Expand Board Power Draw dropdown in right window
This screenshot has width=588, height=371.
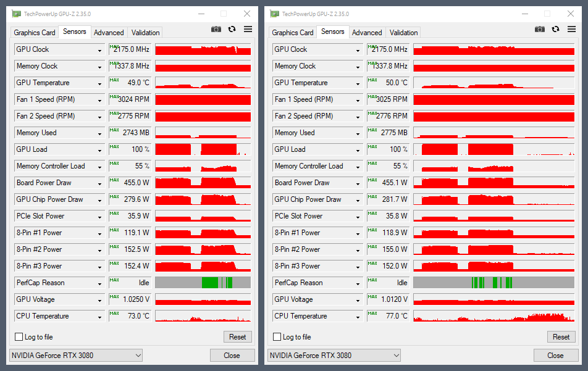point(358,183)
